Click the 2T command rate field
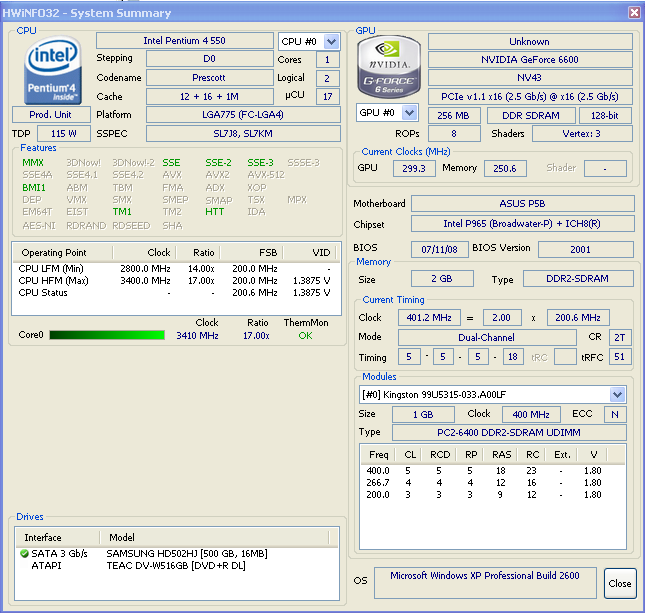Viewport: 645px width, 613px height. (x=620, y=337)
